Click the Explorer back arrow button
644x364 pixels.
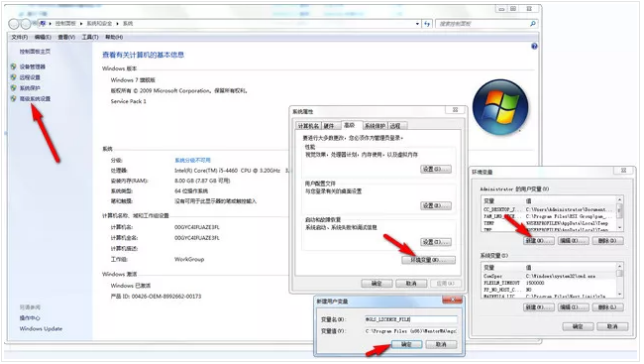coord(14,24)
